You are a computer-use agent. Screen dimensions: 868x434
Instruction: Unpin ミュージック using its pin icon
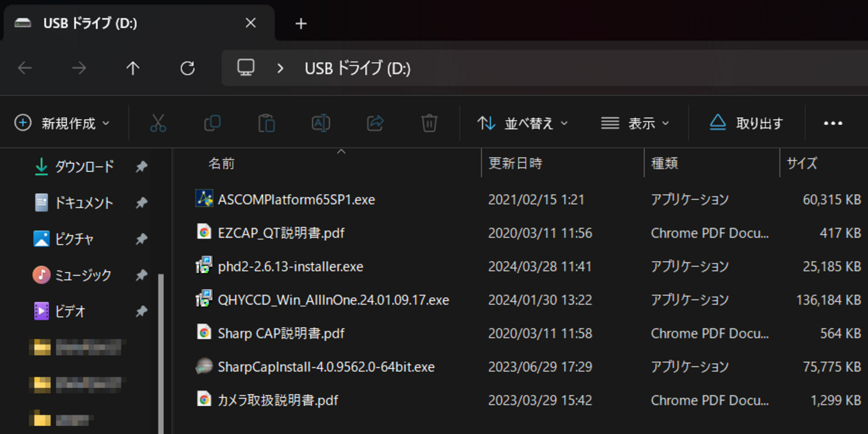[141, 275]
